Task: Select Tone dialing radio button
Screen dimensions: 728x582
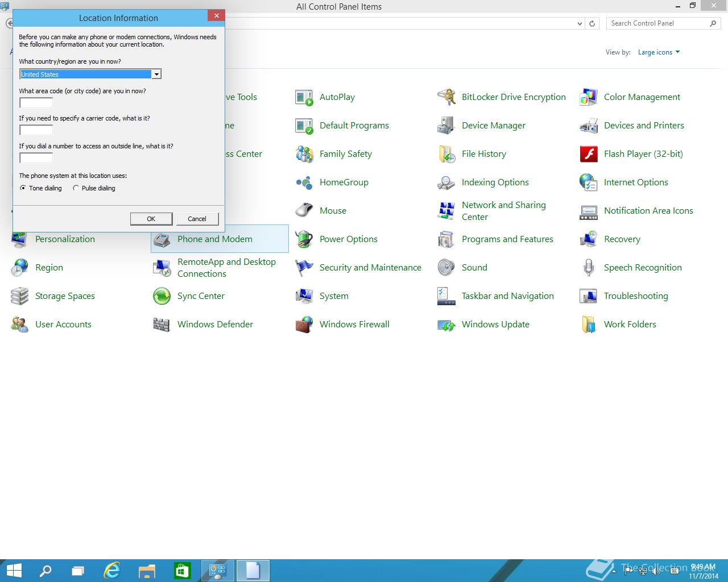Action: click(x=23, y=188)
